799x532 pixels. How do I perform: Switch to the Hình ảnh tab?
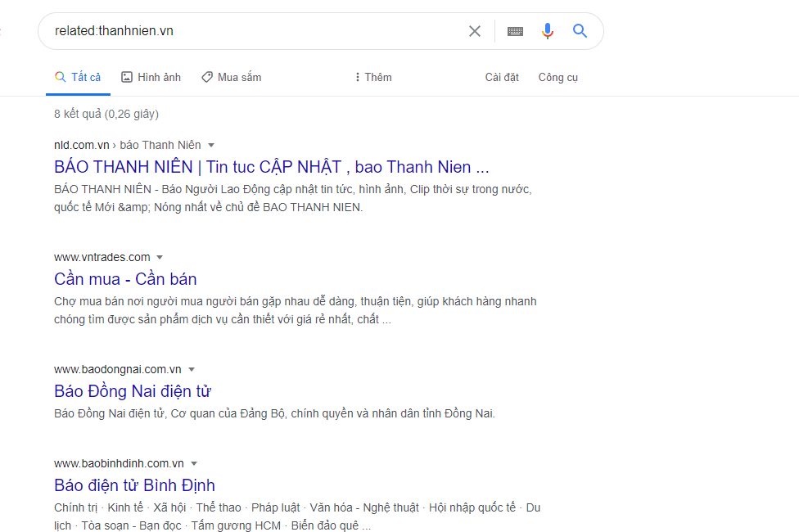151,78
